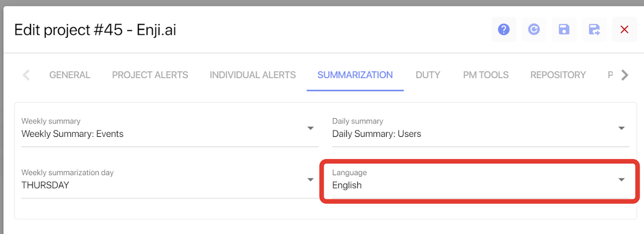Click the 'Edit project #45 - Enji.ai' title
This screenshot has height=234, width=644.
click(x=95, y=30)
